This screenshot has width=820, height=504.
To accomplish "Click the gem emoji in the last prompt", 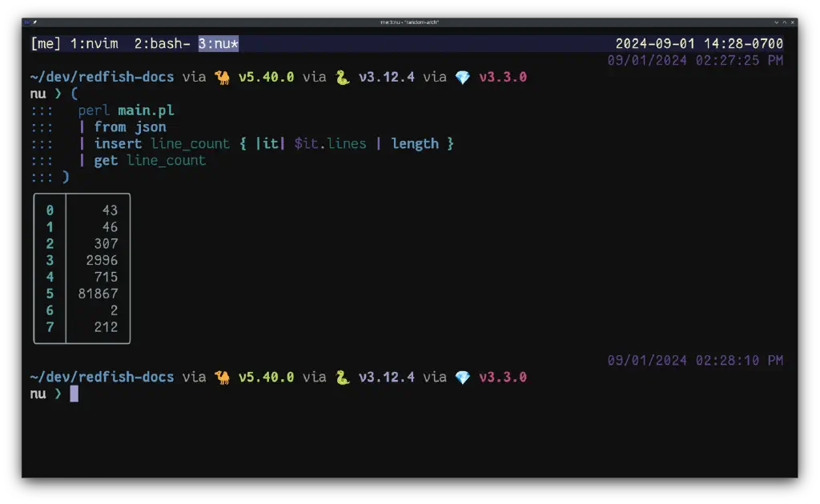I will coord(462,377).
